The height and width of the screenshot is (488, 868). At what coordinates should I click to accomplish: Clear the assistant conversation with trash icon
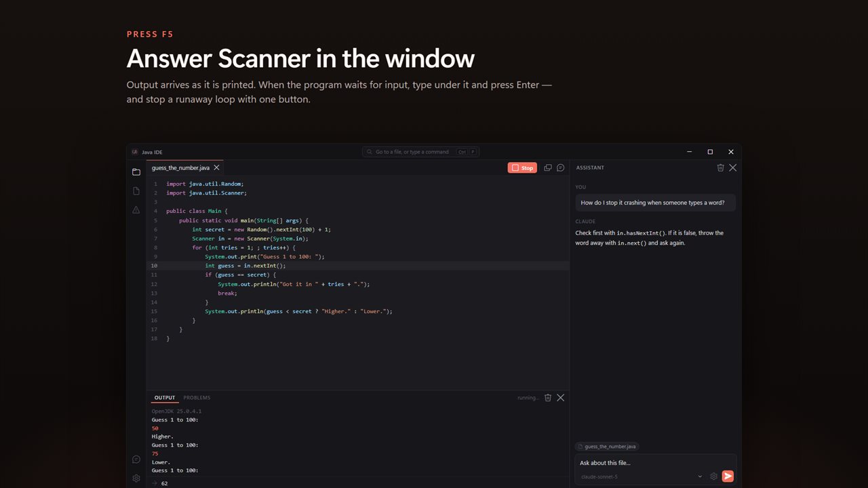click(720, 167)
